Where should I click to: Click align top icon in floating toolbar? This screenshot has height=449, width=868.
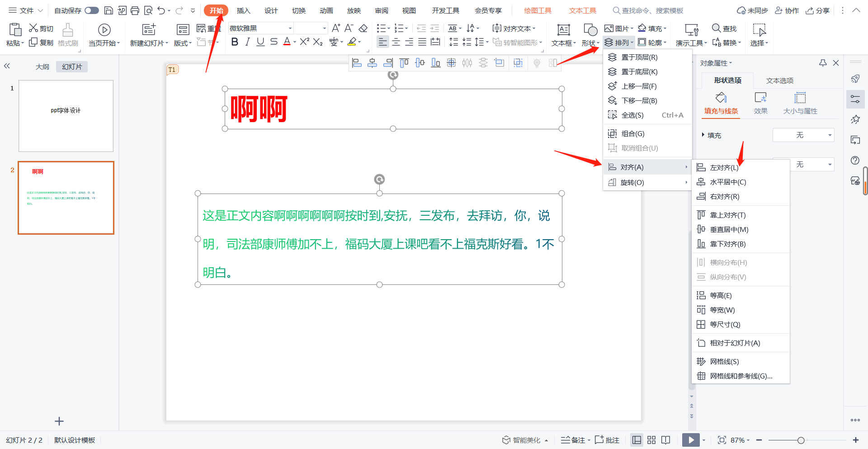404,63
